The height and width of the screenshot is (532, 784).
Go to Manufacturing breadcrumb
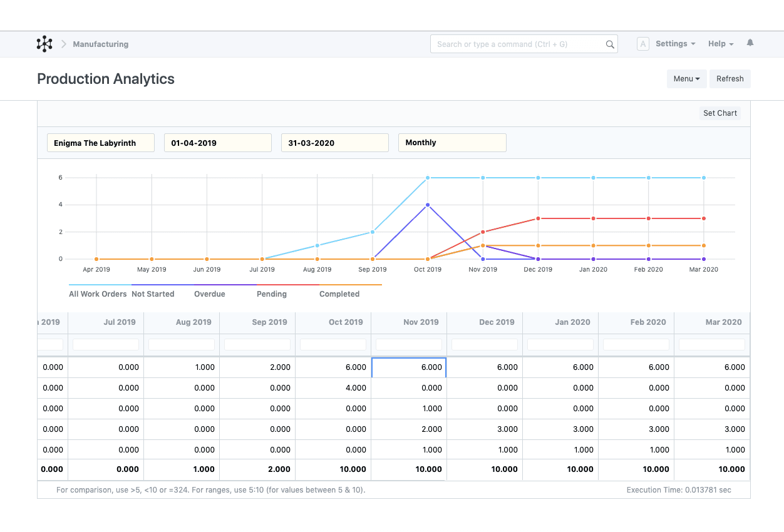pyautogui.click(x=101, y=44)
